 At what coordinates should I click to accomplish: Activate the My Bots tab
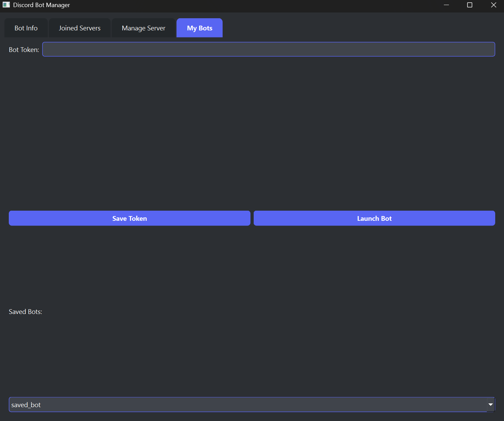pos(199,28)
